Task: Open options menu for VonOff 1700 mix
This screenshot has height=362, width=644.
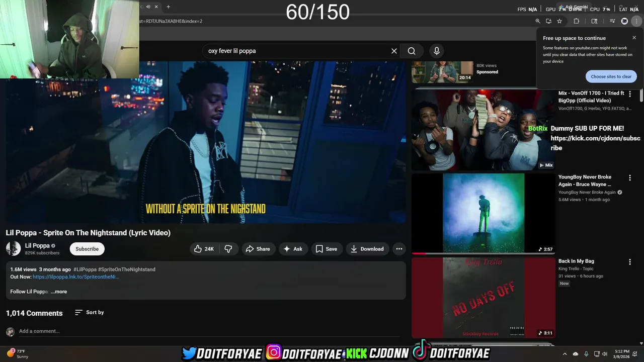Action: coord(630,94)
